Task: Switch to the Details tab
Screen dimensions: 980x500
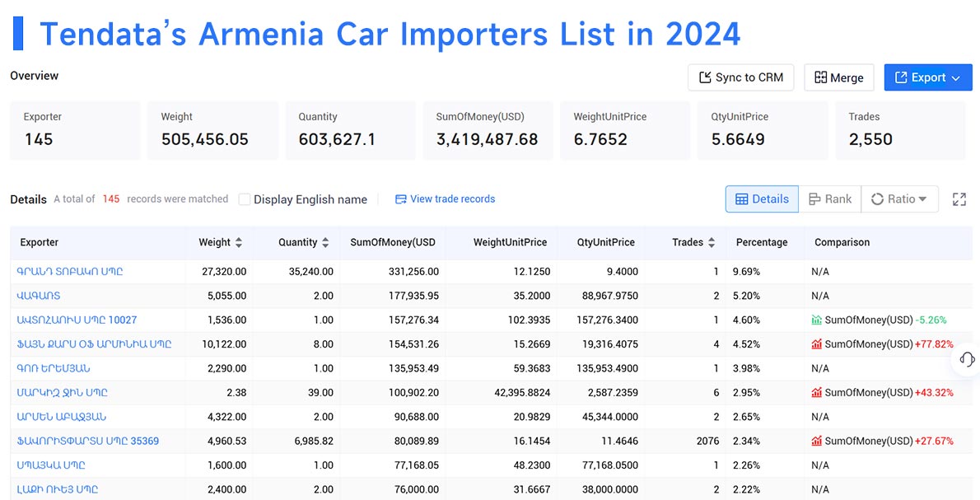Action: pos(761,199)
